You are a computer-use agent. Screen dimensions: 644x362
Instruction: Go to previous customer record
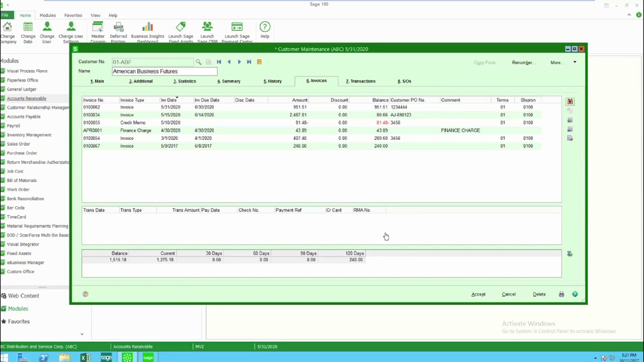coord(229,62)
